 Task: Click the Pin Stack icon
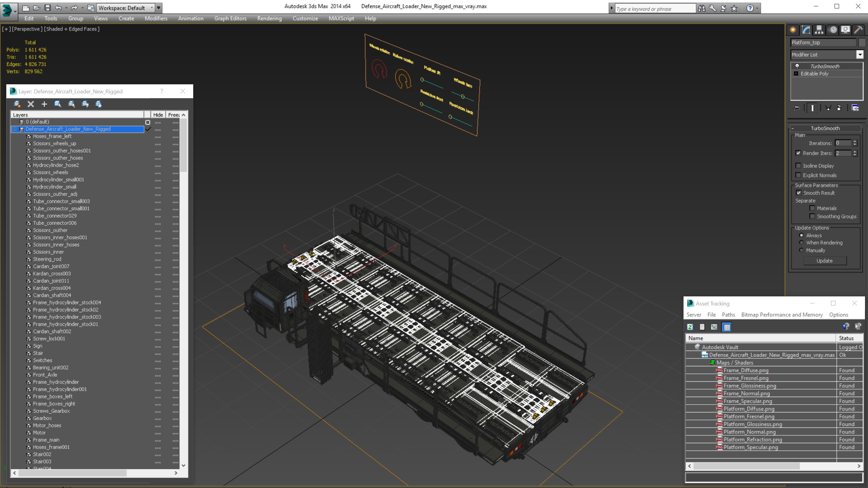(x=796, y=108)
